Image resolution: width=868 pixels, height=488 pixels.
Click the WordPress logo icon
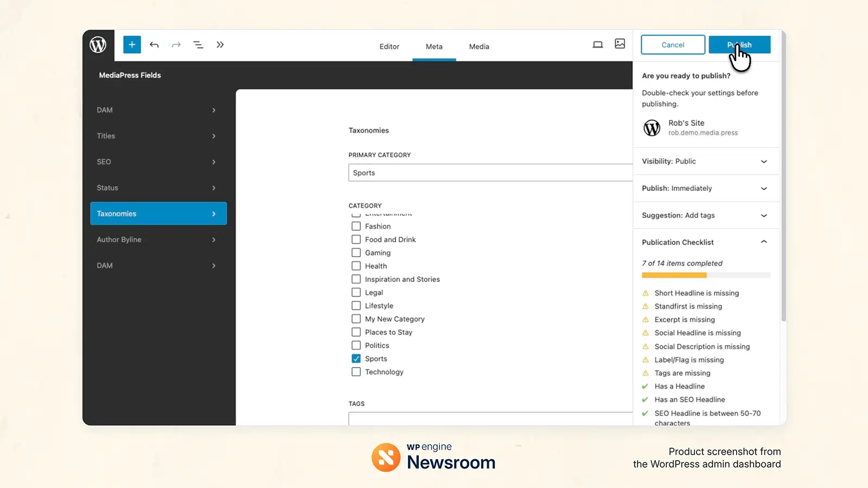coord(98,46)
